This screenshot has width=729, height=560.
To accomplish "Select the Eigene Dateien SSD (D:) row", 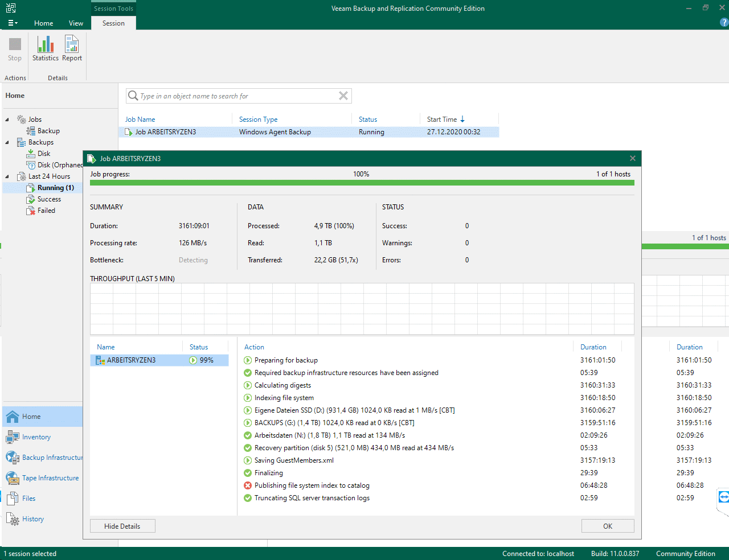I will pos(436,410).
